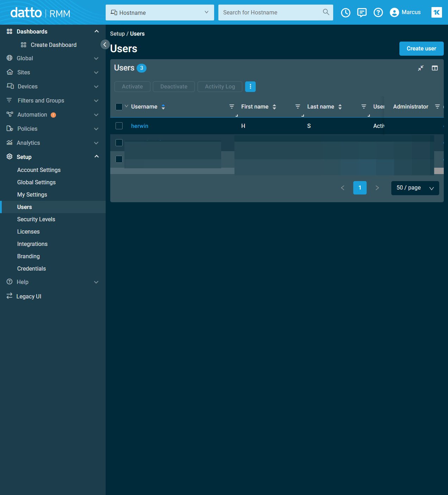Go to the next page arrow
Screen dimensions: 448x495
pos(377,188)
